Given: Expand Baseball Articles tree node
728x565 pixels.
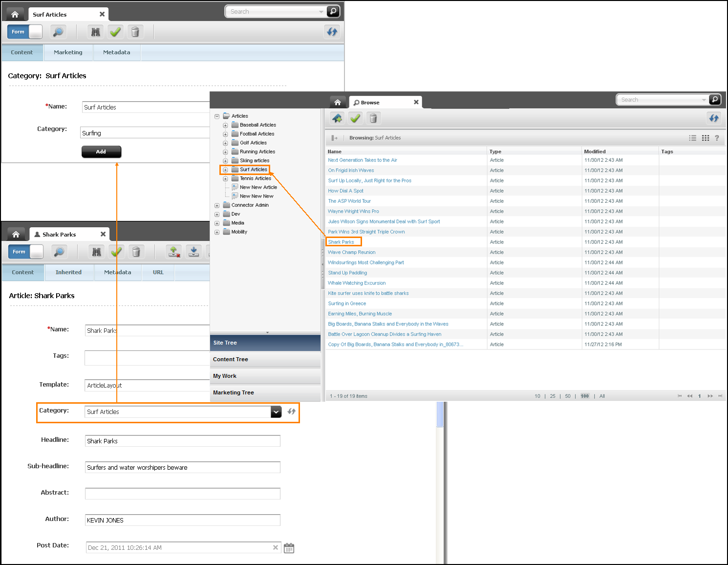Looking at the screenshot, I should pyautogui.click(x=225, y=125).
